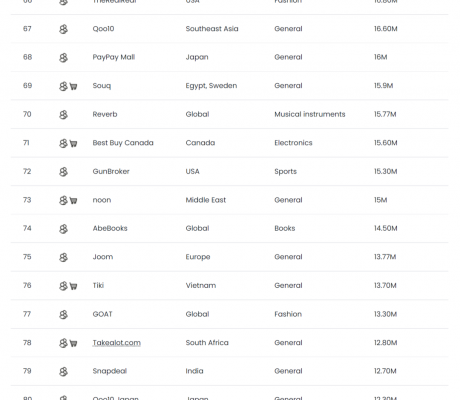Click the shopping cart icon next to Souq
Viewport: 460px width, 400px height.
click(73, 86)
